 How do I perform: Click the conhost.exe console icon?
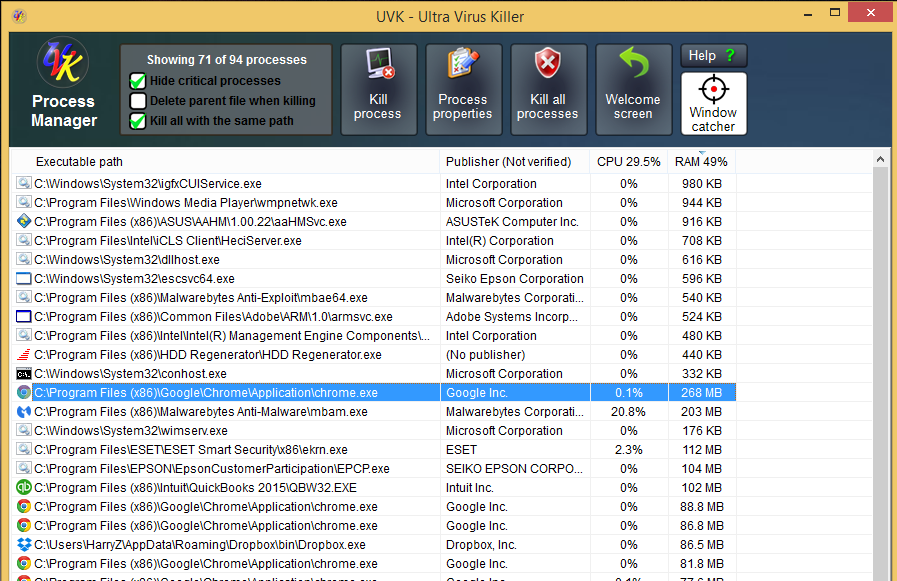click(23, 373)
